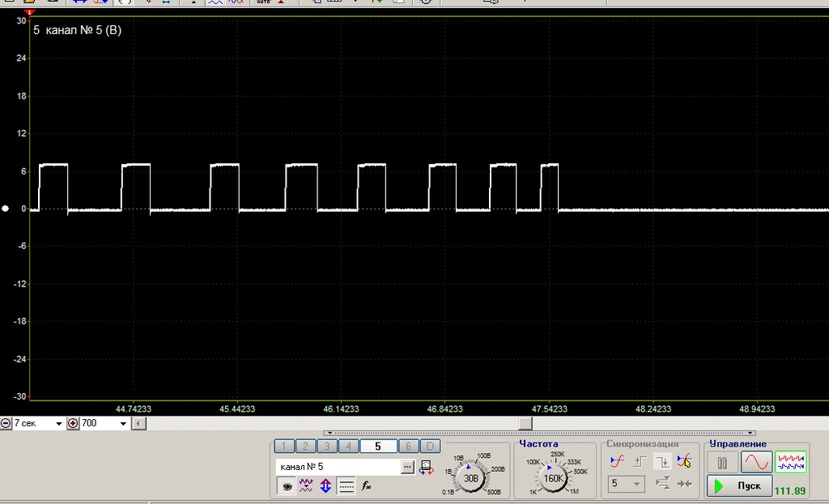Select 10В on the voltage dial
The width and height of the screenshot is (829, 504).
pos(458,458)
